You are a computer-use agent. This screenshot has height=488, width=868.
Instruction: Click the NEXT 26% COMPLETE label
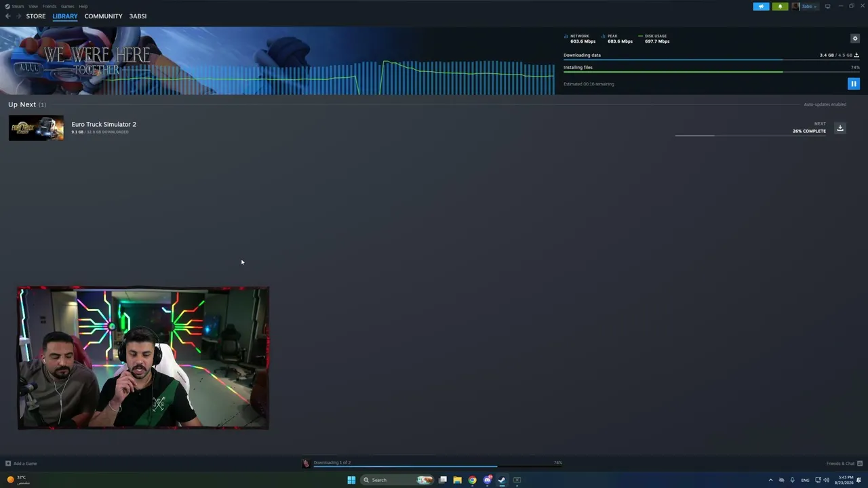(x=809, y=127)
